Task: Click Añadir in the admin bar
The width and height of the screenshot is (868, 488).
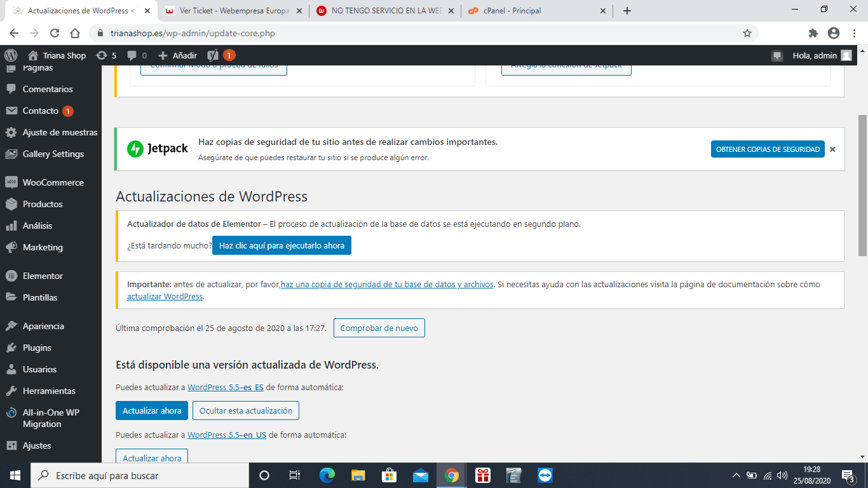Action: (177, 55)
